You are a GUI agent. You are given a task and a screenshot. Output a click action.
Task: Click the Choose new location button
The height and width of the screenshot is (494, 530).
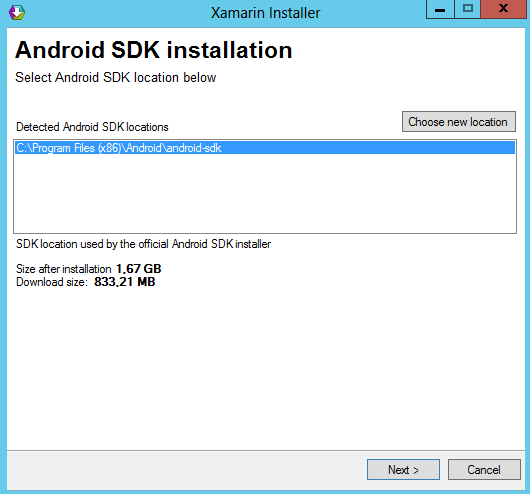[x=459, y=121]
